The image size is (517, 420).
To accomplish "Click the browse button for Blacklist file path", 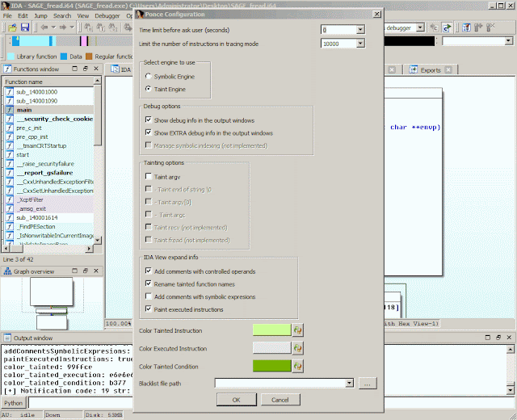I will 368,383.
